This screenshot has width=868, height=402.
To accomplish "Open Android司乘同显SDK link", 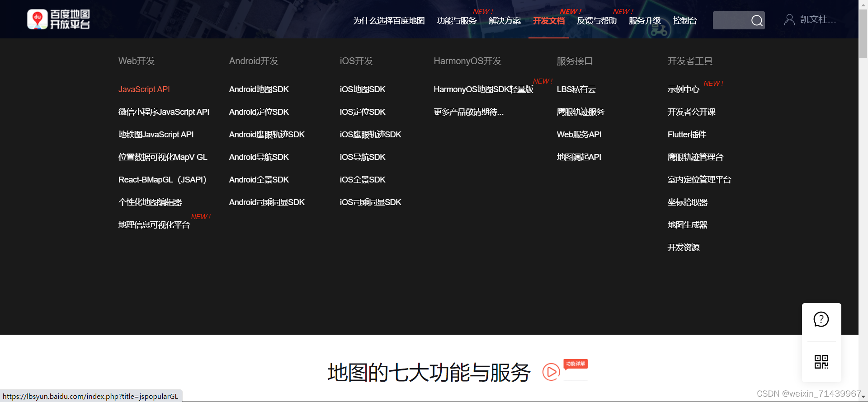I will [267, 202].
